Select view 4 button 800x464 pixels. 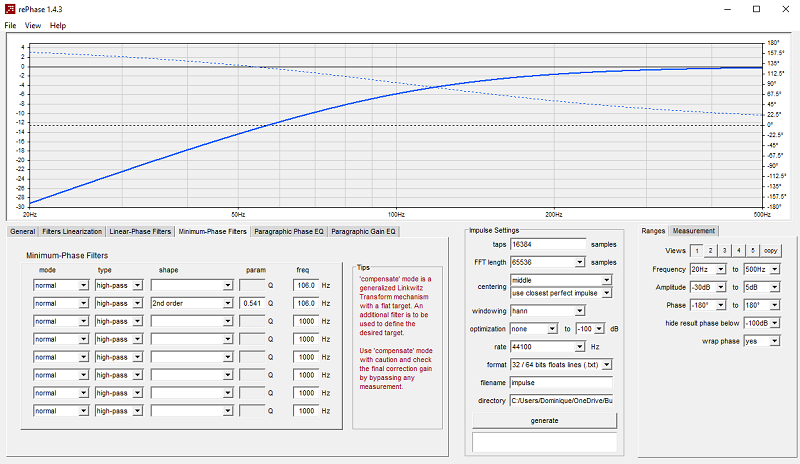738,251
